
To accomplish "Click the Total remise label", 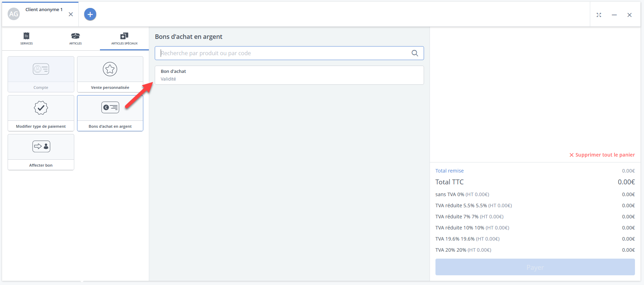I will pos(449,171).
